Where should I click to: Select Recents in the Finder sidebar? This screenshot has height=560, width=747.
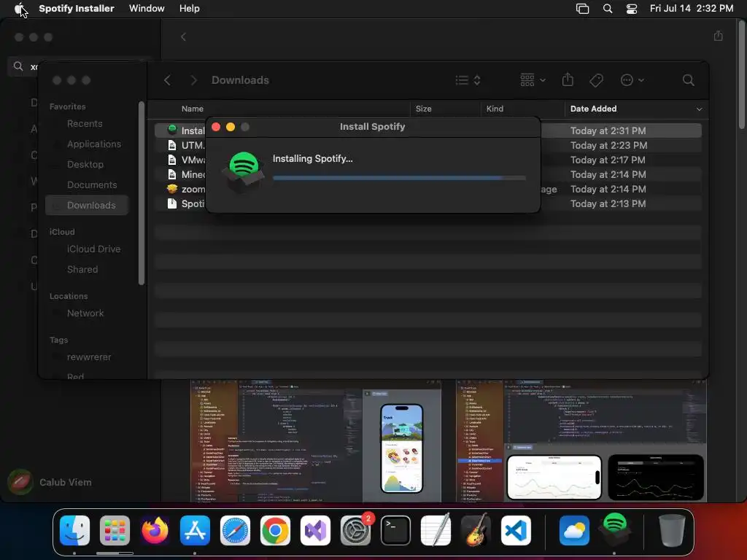(x=85, y=124)
